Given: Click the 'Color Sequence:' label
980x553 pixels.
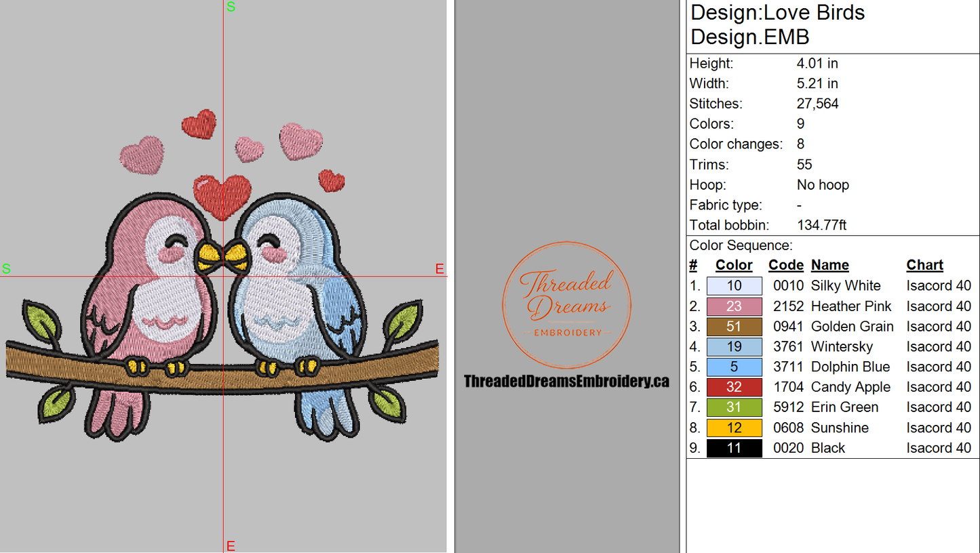Looking at the screenshot, I should [741, 246].
